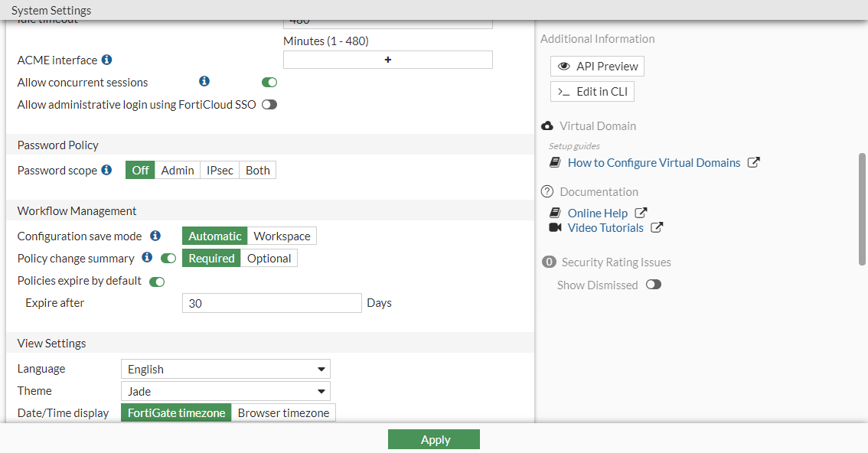Add an ACME interface with plus field
The image size is (868, 453).
[387, 60]
